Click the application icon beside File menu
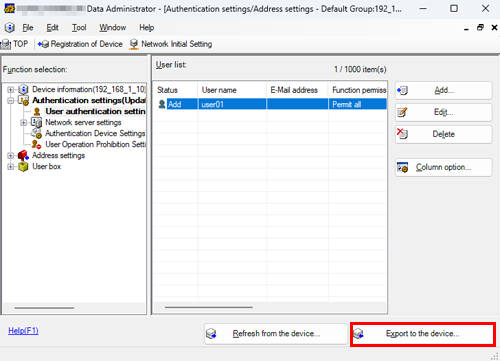 pos(10,27)
